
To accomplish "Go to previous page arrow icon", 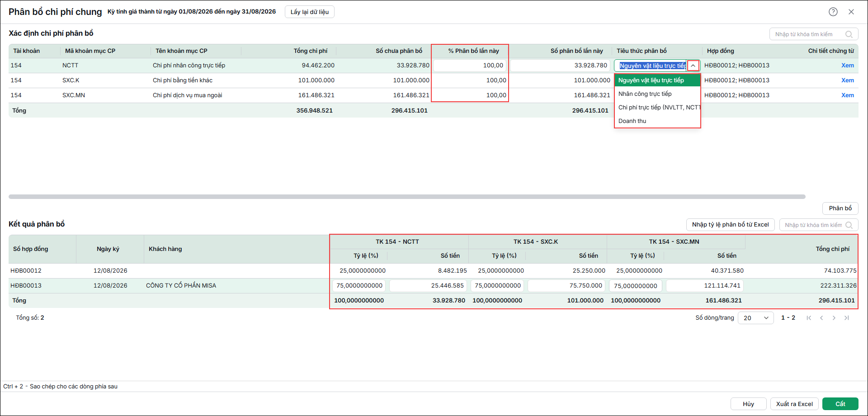I will (821, 318).
